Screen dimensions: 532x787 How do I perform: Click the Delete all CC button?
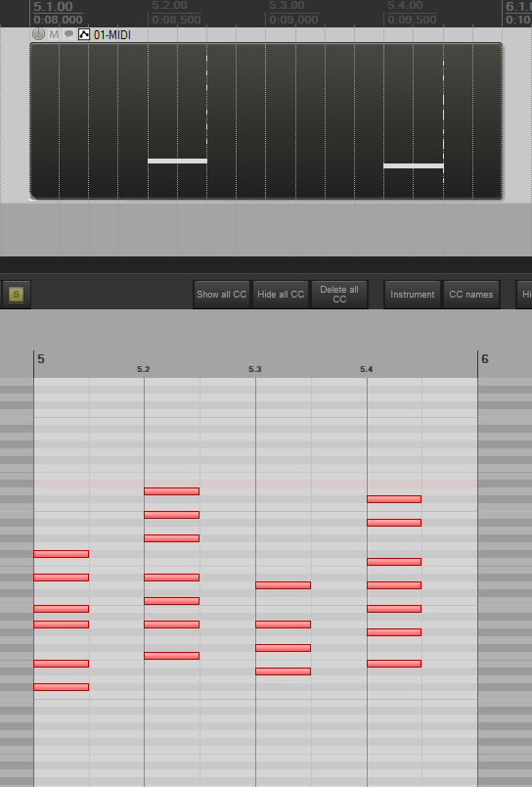pyautogui.click(x=339, y=295)
